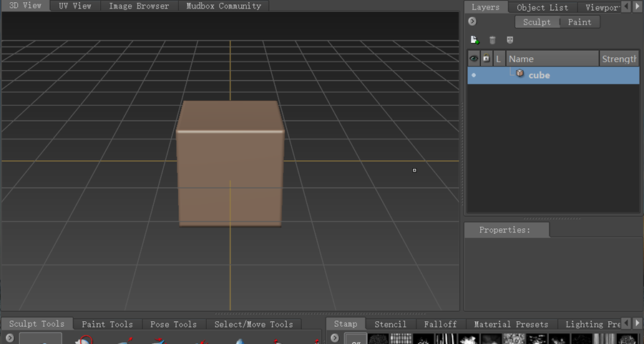Click the eye visibility column header

(474, 59)
